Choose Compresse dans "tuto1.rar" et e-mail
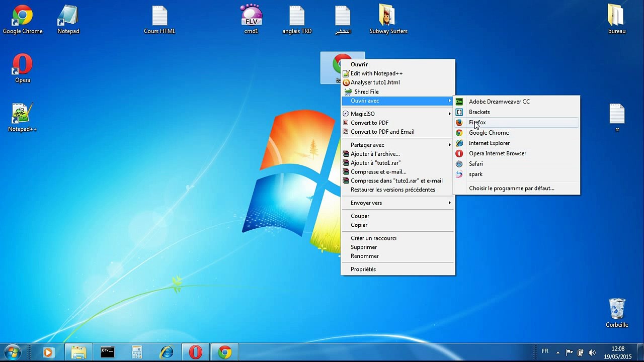644x362 pixels. click(x=397, y=180)
